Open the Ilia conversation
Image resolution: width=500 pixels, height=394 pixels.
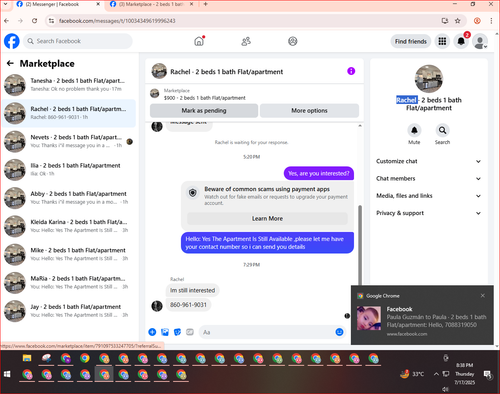click(69, 170)
